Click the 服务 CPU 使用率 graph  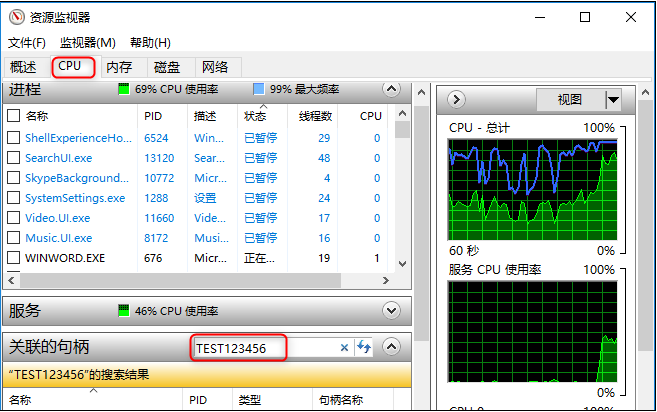coord(532,332)
